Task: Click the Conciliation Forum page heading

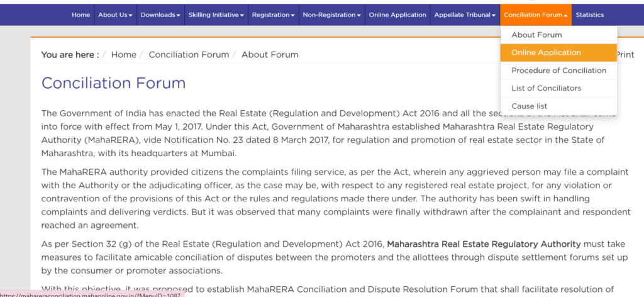Action: (113, 84)
